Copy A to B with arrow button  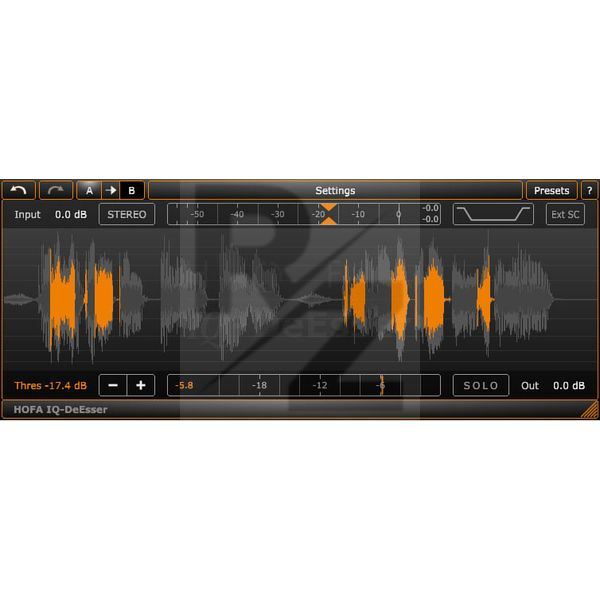[x=111, y=190]
